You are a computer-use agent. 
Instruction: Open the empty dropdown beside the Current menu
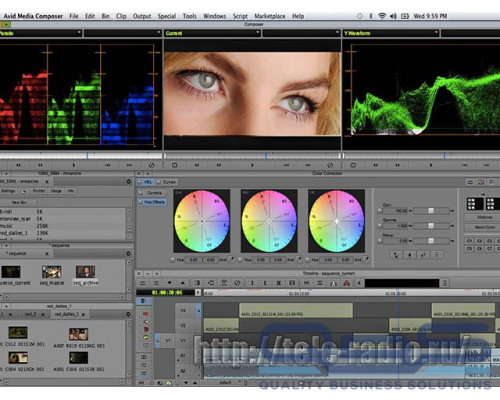pos(301,33)
